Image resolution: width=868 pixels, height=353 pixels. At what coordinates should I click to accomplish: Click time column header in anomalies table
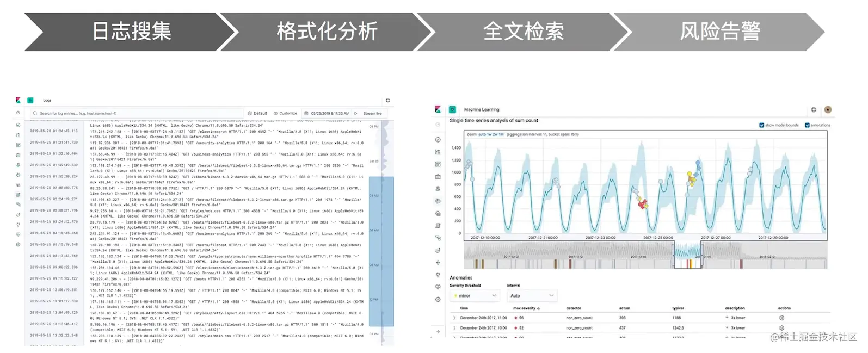pyautogui.click(x=464, y=308)
